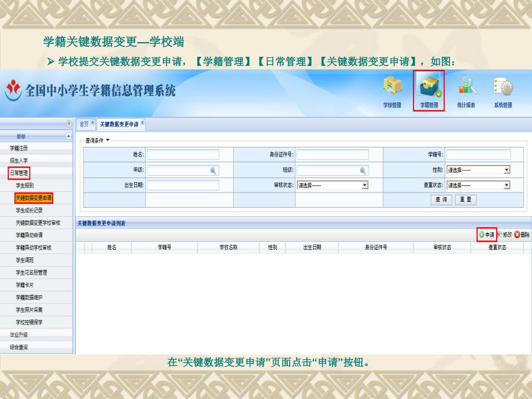Open 系统管理 gear icon

(503, 87)
